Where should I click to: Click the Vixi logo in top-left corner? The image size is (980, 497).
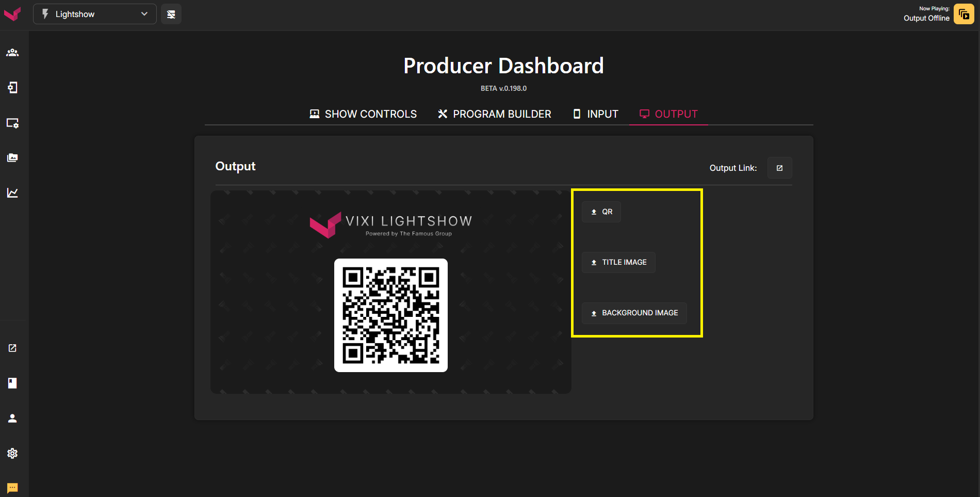(x=12, y=14)
